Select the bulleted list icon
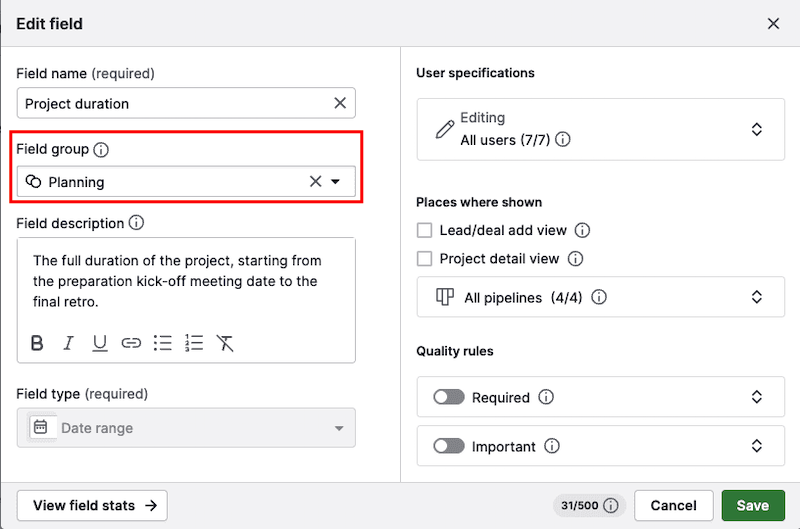This screenshot has height=529, width=800. coord(163,343)
